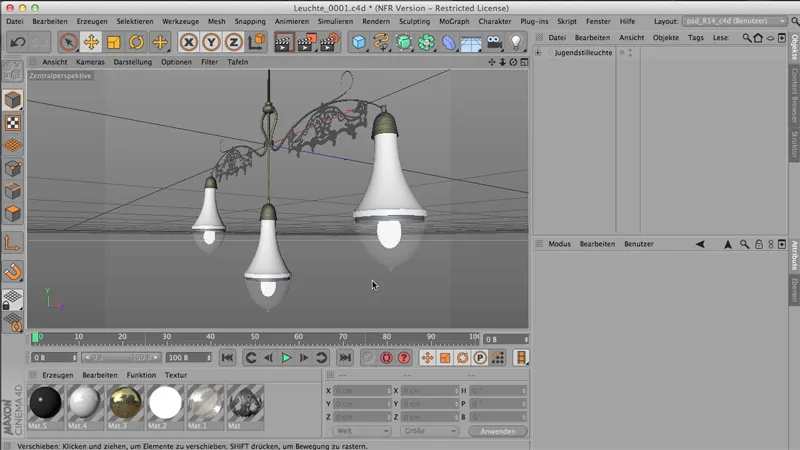Switch to Points mode
The width and height of the screenshot is (800, 450).
pyautogui.click(x=13, y=168)
